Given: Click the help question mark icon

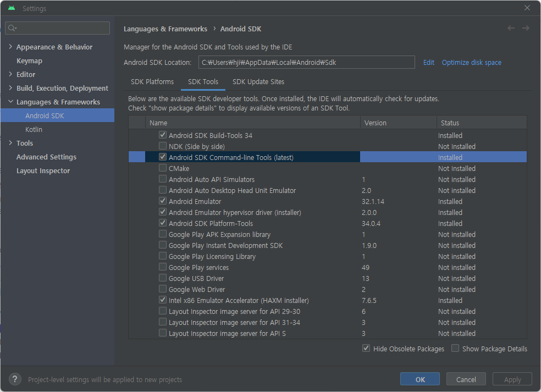Looking at the screenshot, I should pos(15,379).
